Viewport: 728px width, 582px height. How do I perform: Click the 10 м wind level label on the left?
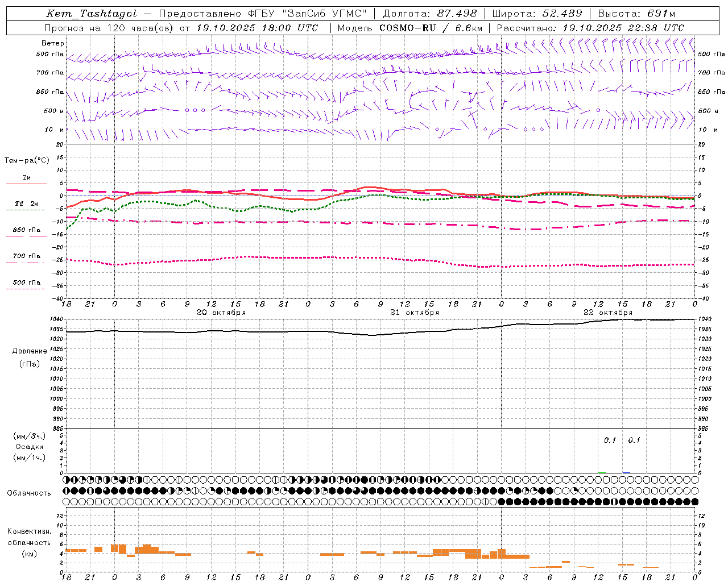coord(55,130)
